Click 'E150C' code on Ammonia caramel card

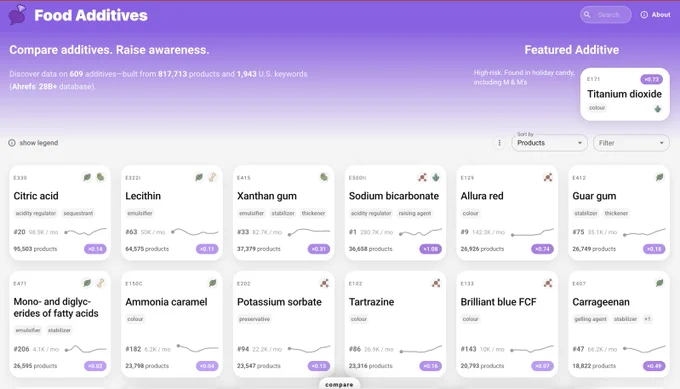(x=134, y=284)
